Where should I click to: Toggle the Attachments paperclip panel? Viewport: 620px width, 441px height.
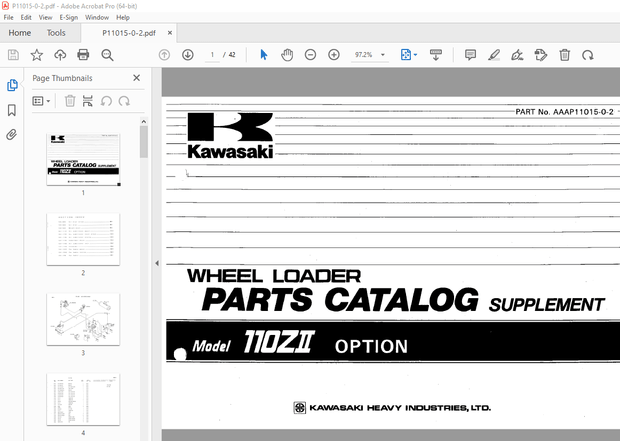[12, 134]
